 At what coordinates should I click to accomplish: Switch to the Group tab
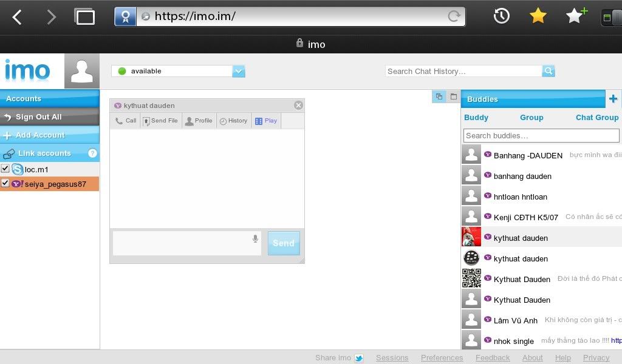click(x=531, y=118)
